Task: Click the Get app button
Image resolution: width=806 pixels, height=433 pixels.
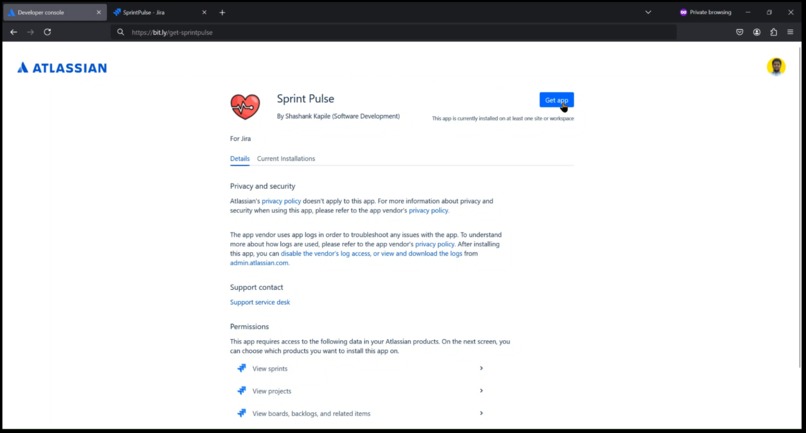Action: click(x=556, y=100)
